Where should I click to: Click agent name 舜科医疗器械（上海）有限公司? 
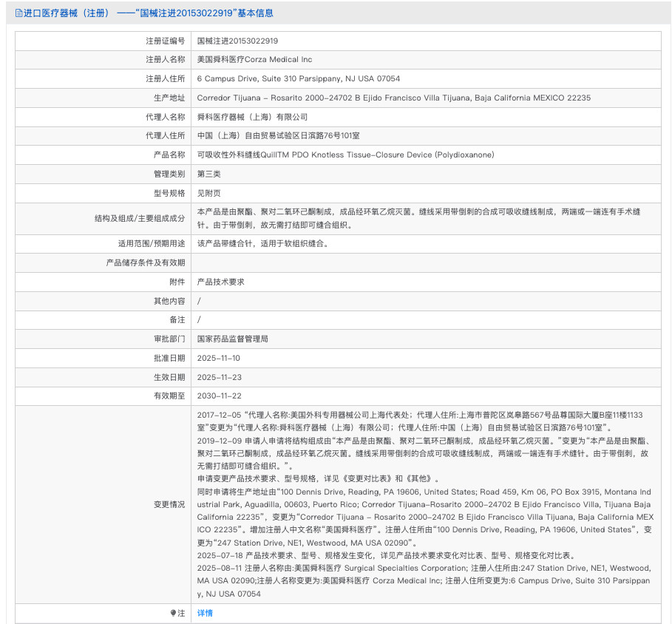tap(252, 117)
